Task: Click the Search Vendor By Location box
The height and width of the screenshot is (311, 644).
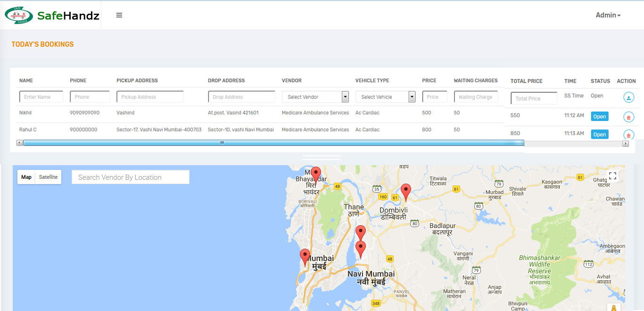Action: click(x=130, y=177)
